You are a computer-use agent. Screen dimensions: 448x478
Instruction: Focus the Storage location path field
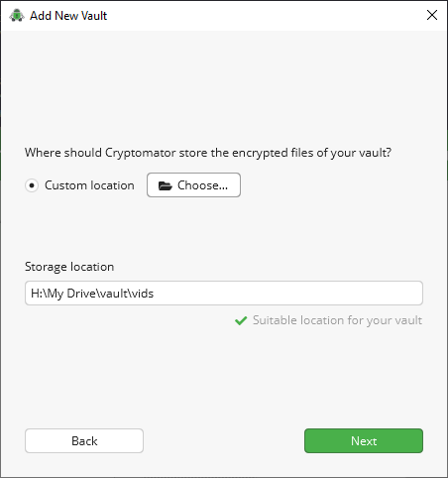click(x=224, y=294)
